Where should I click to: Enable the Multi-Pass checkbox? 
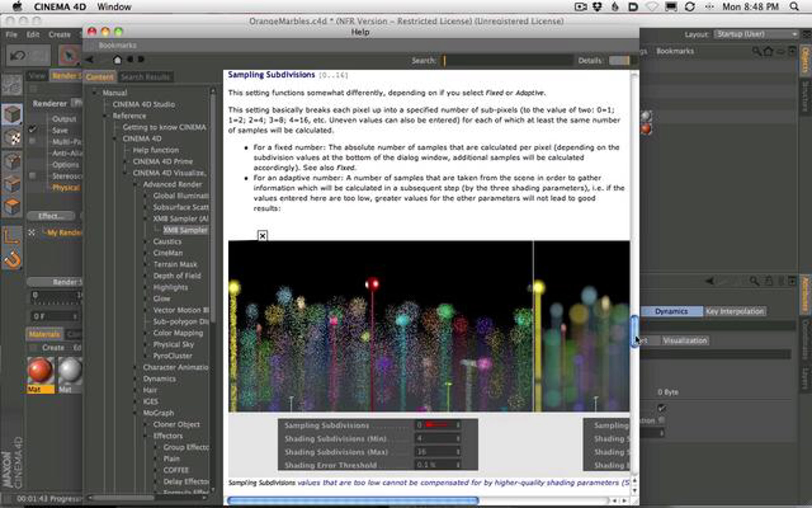[x=32, y=141]
